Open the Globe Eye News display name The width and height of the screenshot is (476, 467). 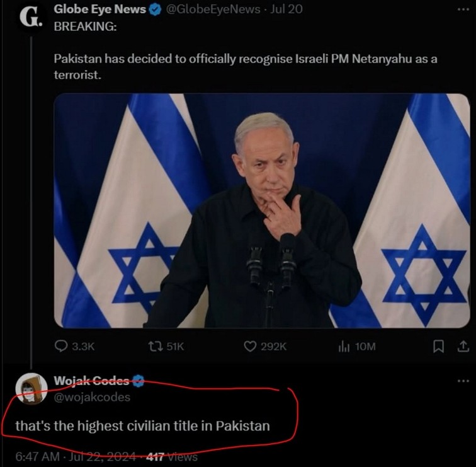click(x=99, y=9)
